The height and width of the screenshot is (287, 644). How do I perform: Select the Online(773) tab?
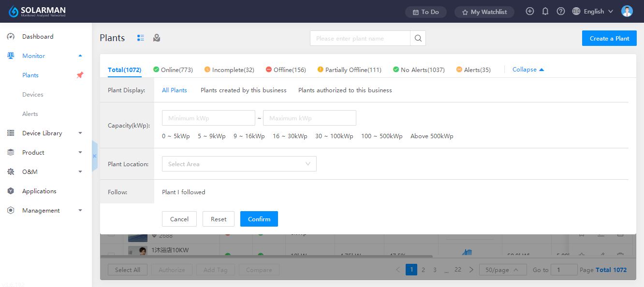click(x=173, y=70)
